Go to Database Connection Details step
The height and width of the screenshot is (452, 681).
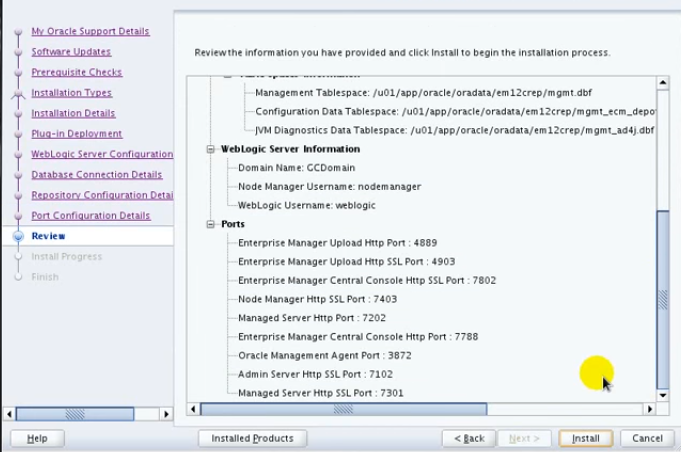[97, 175]
